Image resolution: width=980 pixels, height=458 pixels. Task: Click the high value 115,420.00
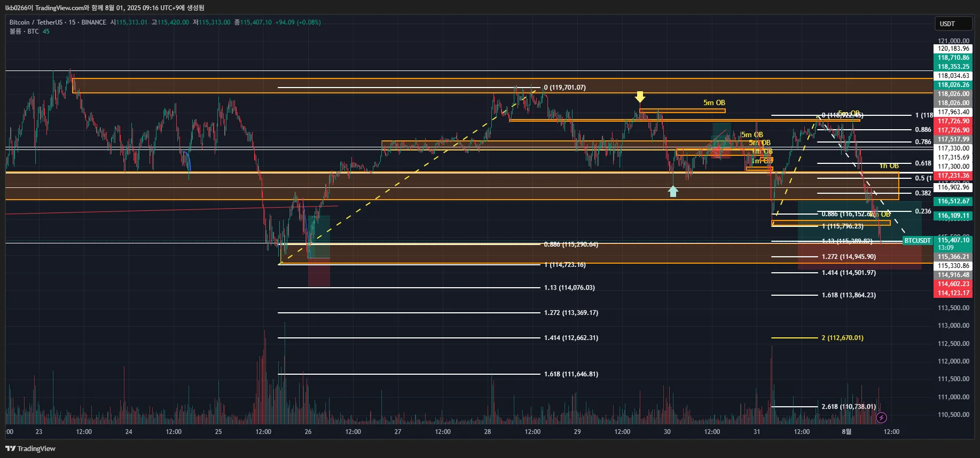173,22
